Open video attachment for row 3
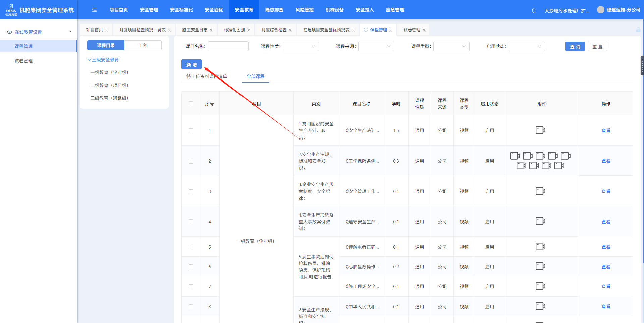 pos(540,191)
